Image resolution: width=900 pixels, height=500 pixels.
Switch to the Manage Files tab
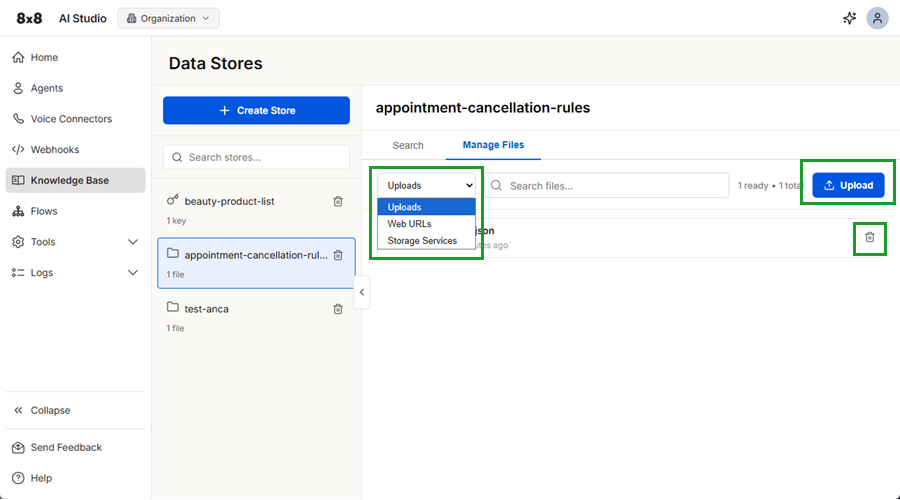pyautogui.click(x=493, y=145)
